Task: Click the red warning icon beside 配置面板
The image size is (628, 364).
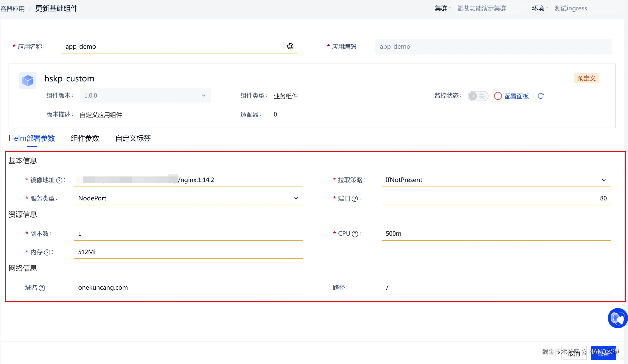Action: [x=498, y=96]
